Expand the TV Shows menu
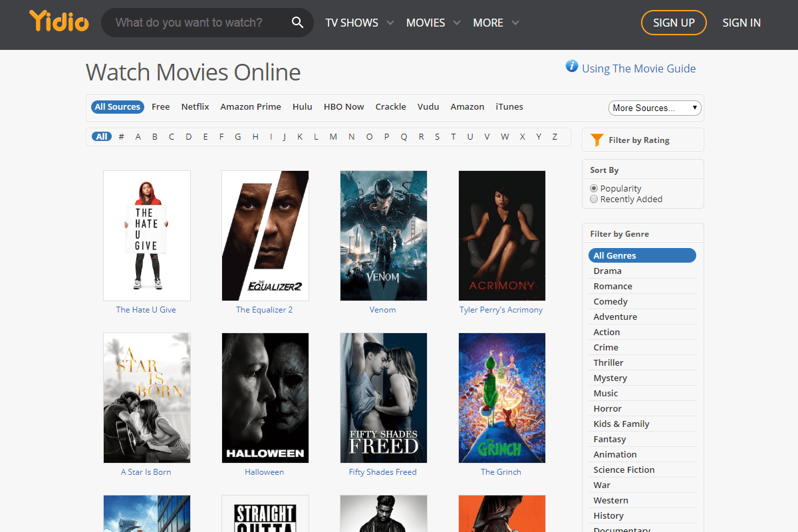Viewport: 798px width, 532px height. (x=360, y=23)
